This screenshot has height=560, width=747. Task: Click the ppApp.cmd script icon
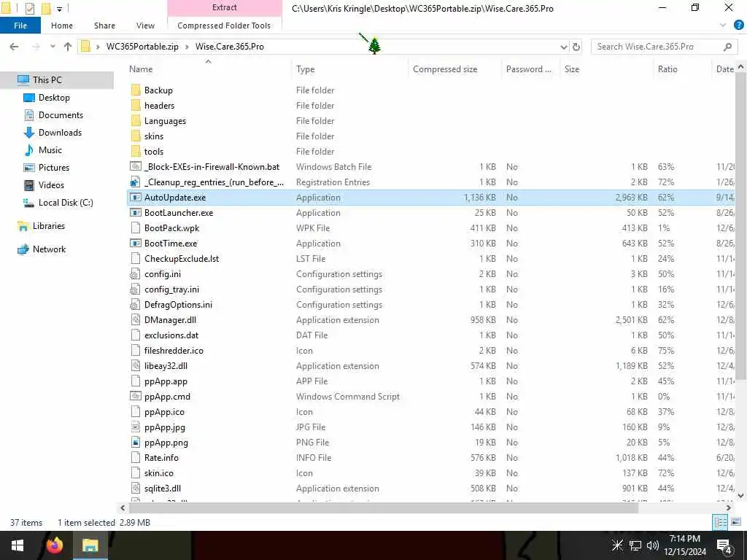click(136, 396)
